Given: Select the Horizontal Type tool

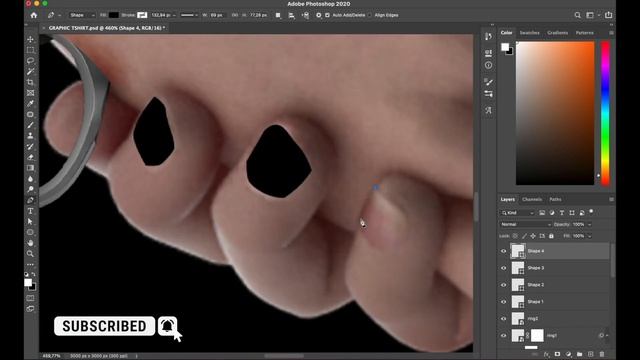Looking at the screenshot, I should 30,211.
